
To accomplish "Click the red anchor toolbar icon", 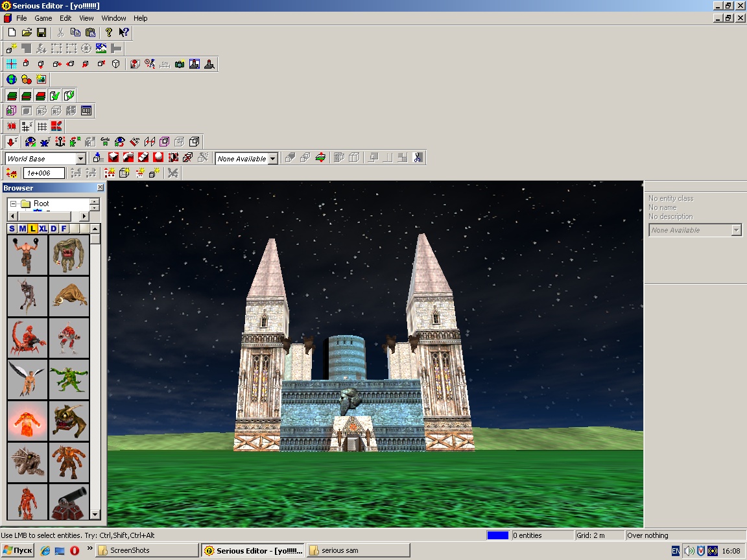I will click(x=60, y=141).
